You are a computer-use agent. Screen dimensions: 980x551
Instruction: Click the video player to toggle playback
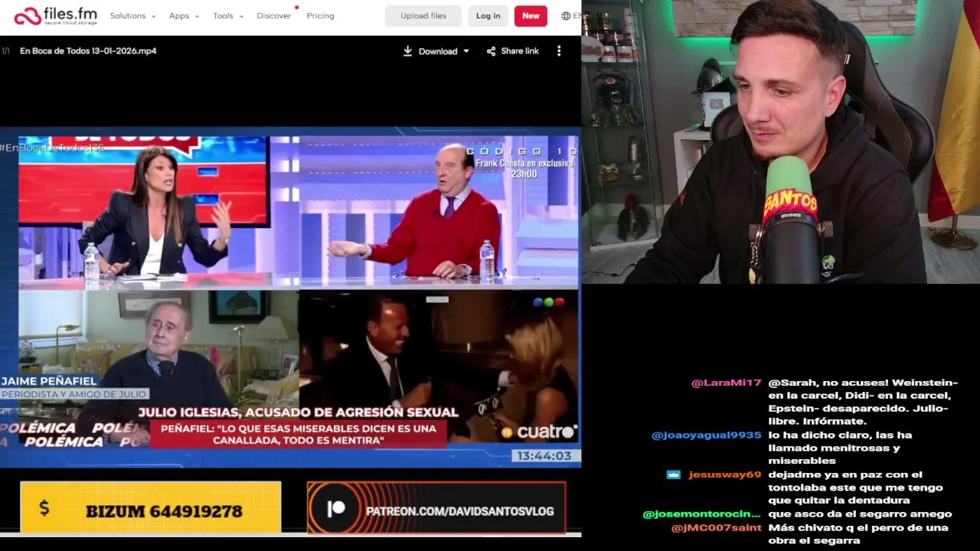tap(290, 297)
